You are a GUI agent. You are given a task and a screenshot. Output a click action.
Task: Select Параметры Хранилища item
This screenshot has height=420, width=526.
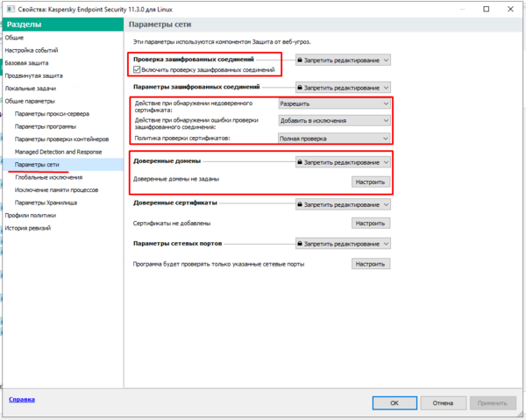tap(46, 203)
